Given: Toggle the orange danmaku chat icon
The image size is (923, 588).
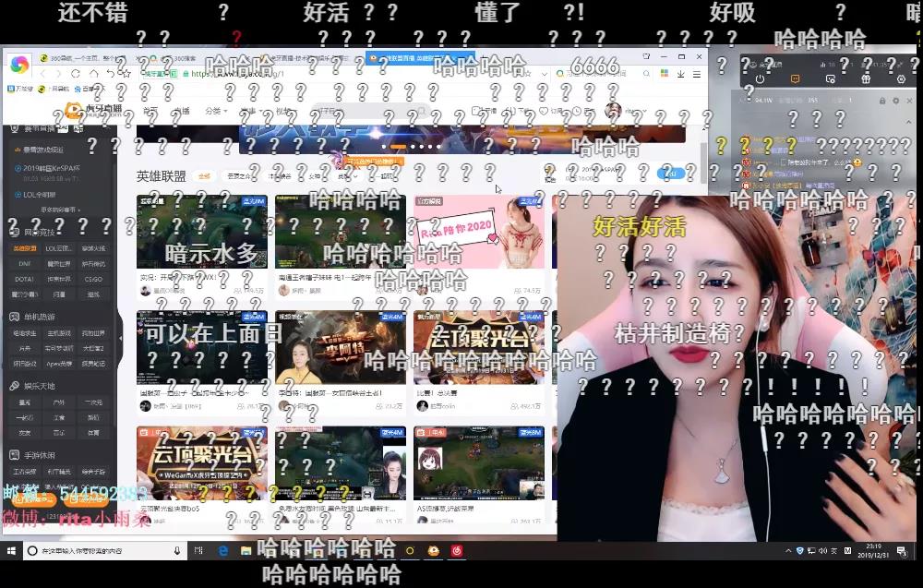Looking at the screenshot, I should pos(795,78).
